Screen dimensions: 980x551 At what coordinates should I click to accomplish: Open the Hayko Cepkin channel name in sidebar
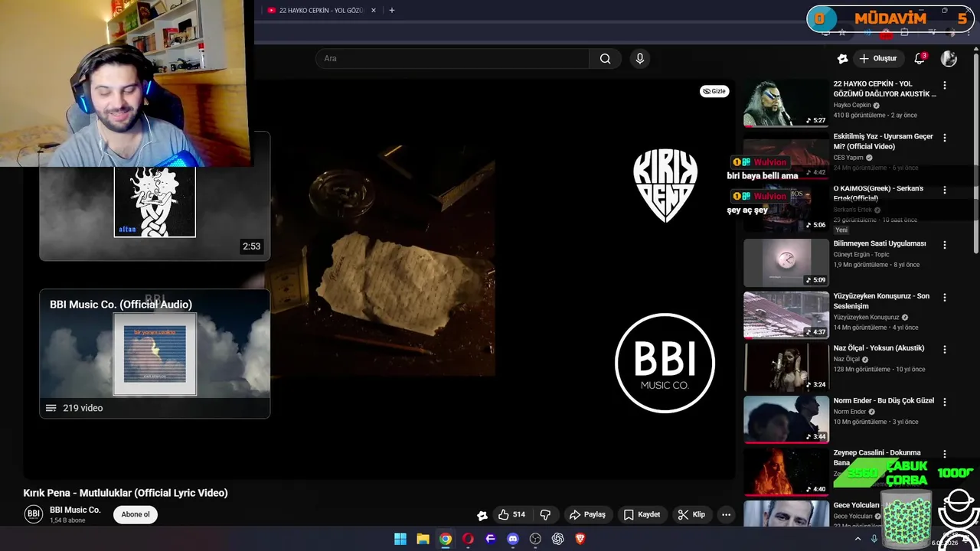[852, 106]
